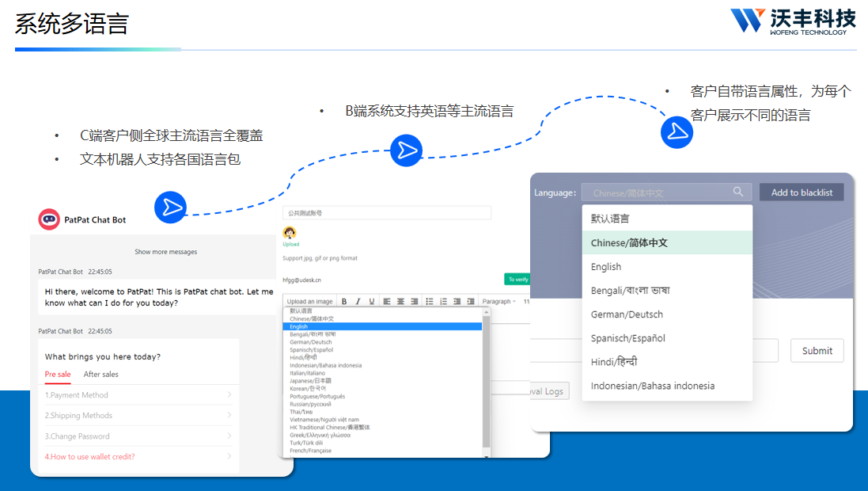Image resolution: width=868 pixels, height=491 pixels.
Task: Toggle bold formatting in the editor toolbar
Action: (x=344, y=302)
